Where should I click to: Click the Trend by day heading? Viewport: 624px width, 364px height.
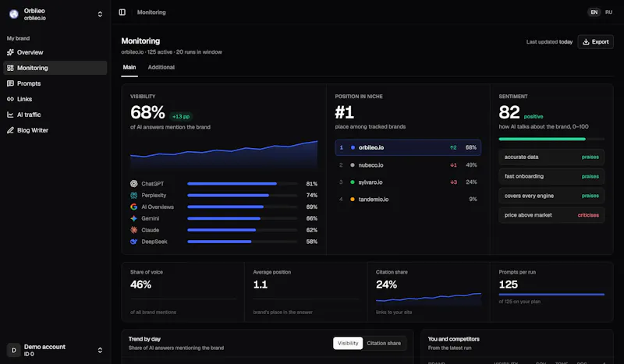coord(144,339)
